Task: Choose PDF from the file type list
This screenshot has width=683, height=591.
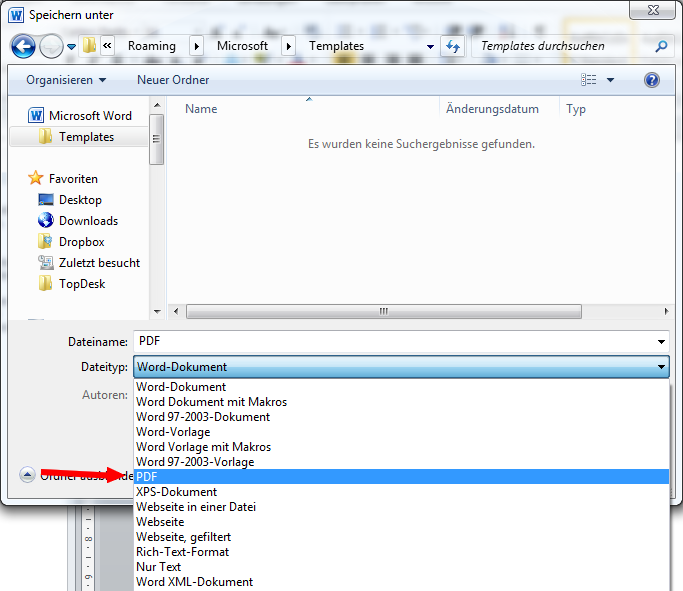Action: click(x=401, y=477)
